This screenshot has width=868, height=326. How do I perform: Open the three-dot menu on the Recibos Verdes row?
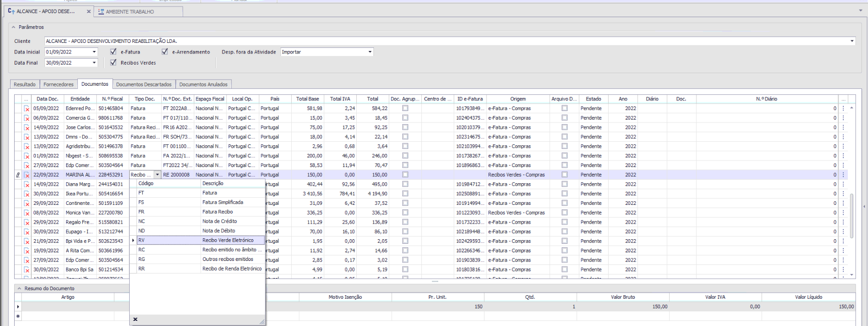point(843,175)
